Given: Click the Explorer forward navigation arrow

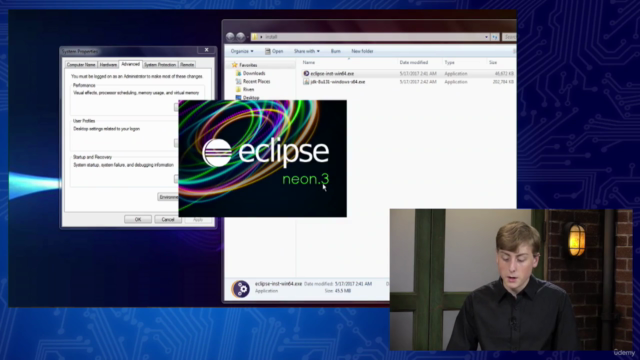Looking at the screenshot, I should tap(241, 37).
